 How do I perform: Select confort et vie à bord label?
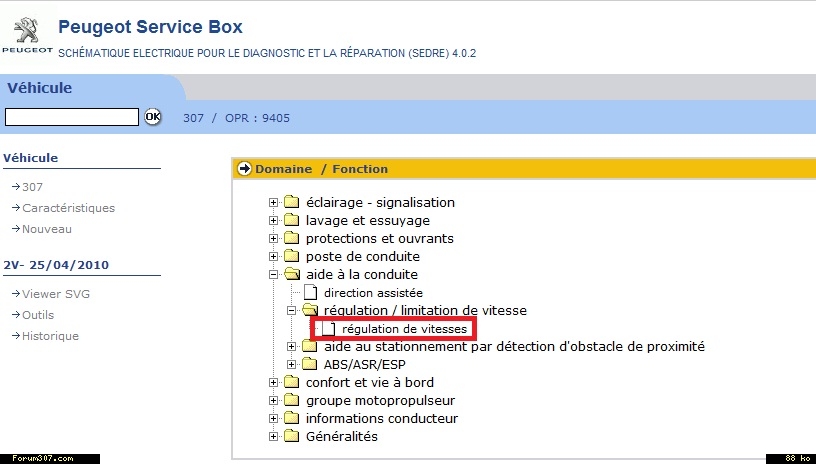click(370, 382)
